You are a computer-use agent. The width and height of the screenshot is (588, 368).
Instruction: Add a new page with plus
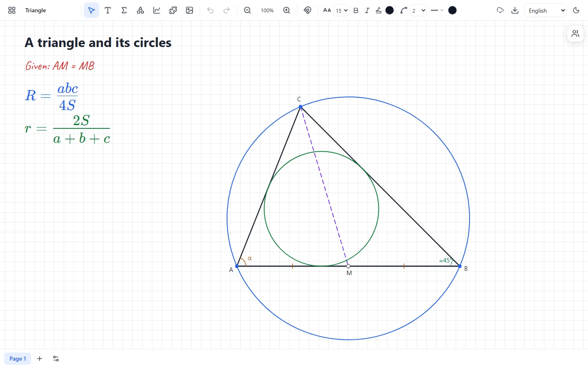coord(40,359)
